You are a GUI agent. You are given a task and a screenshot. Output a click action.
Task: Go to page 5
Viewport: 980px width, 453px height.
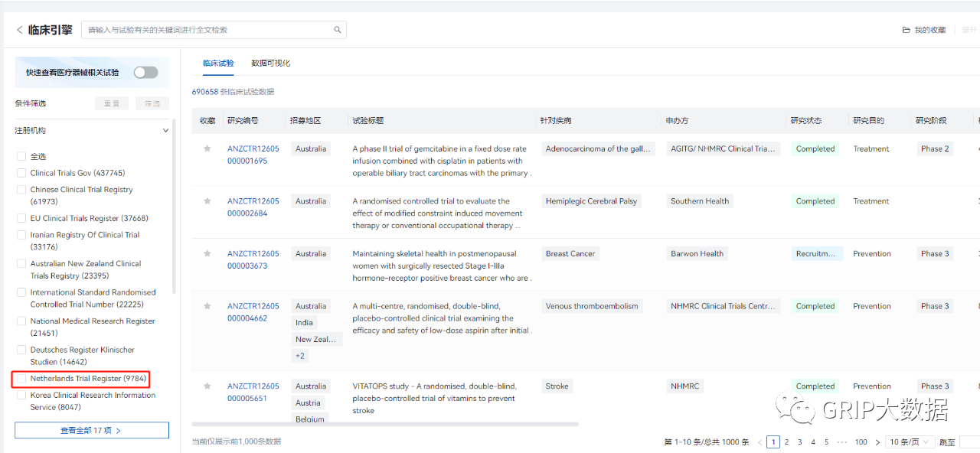point(827,442)
